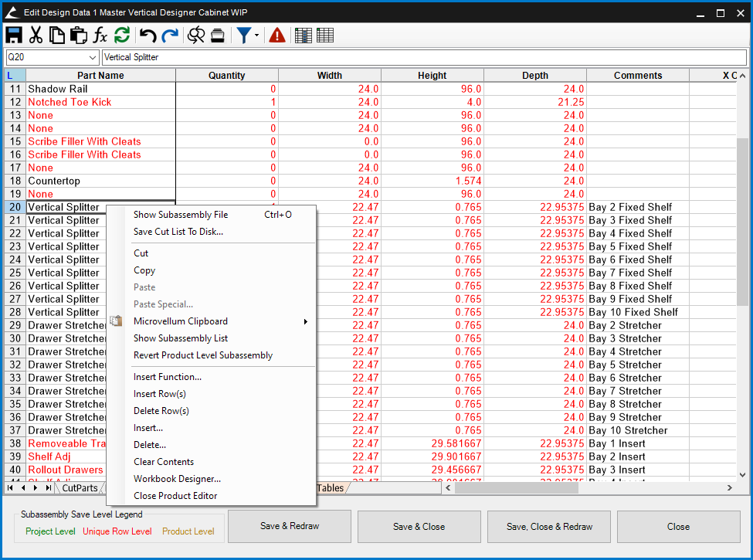Open the fx function tool
Viewport: 753px width, 560px height.
click(x=100, y=35)
